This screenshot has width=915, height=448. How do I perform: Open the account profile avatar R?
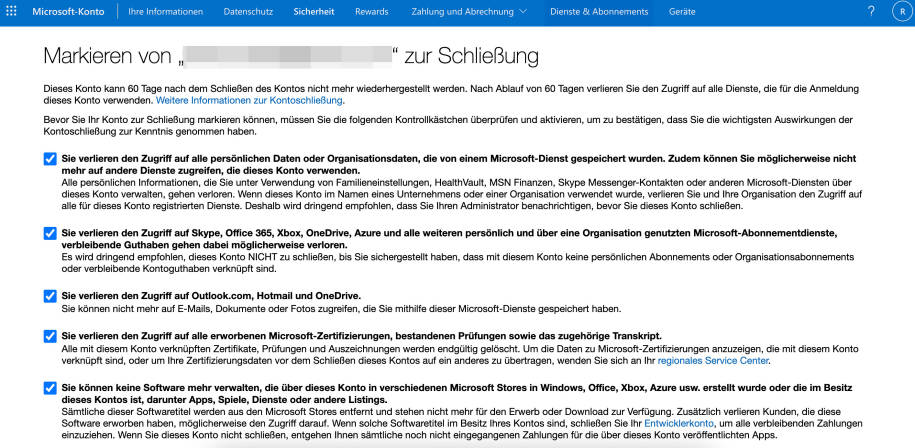click(900, 12)
